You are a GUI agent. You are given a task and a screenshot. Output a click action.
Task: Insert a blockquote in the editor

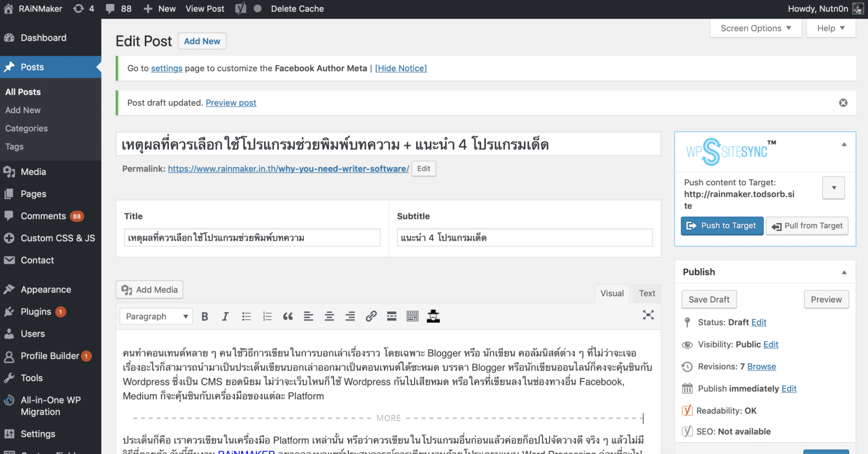[288, 317]
